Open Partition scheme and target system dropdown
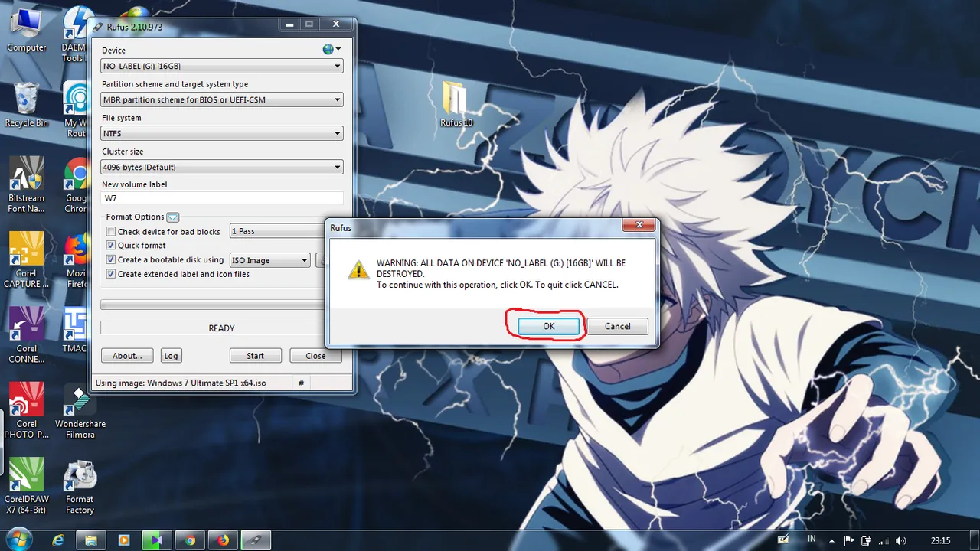The image size is (980, 551). coord(222,99)
